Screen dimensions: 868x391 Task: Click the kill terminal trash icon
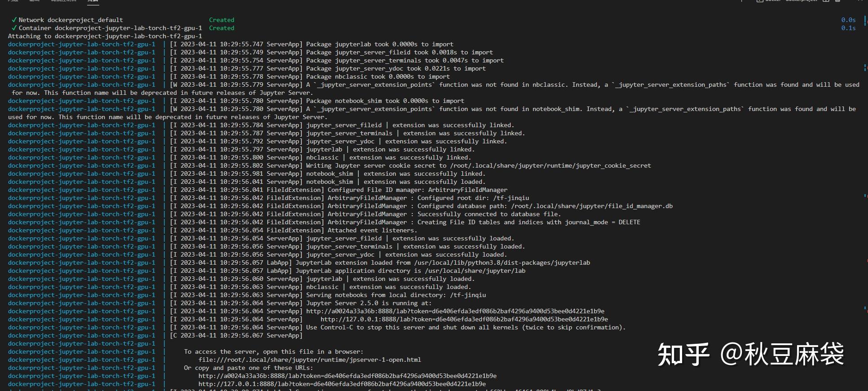pos(837,1)
